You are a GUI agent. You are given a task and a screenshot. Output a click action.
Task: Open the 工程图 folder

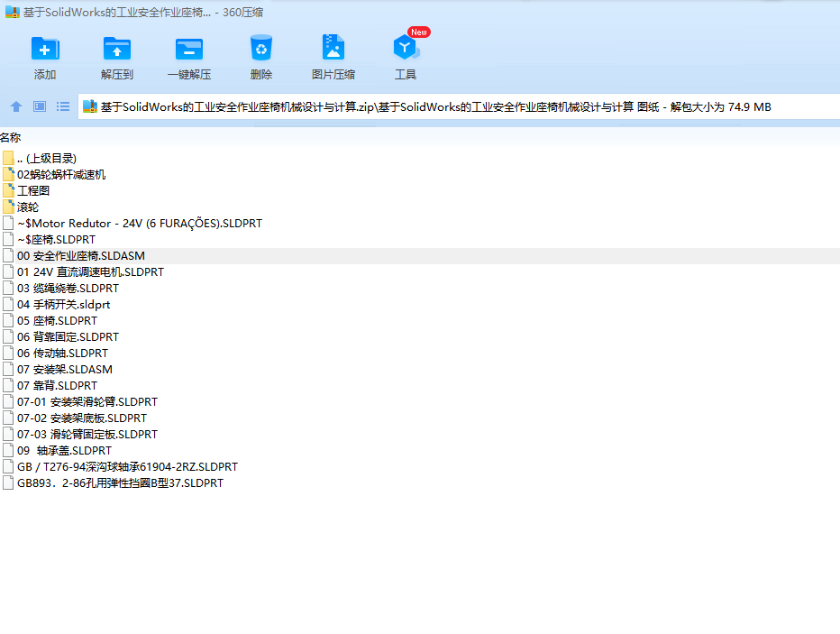pyautogui.click(x=33, y=191)
